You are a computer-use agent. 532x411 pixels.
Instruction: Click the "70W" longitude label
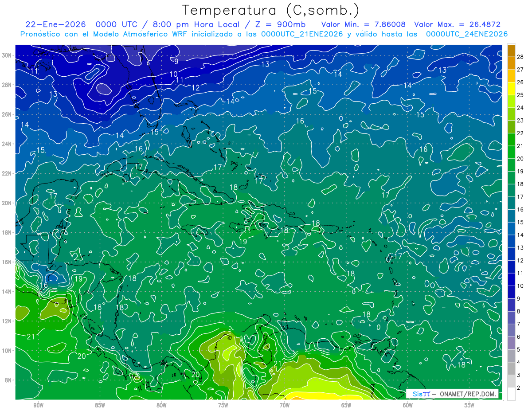click(x=285, y=405)
